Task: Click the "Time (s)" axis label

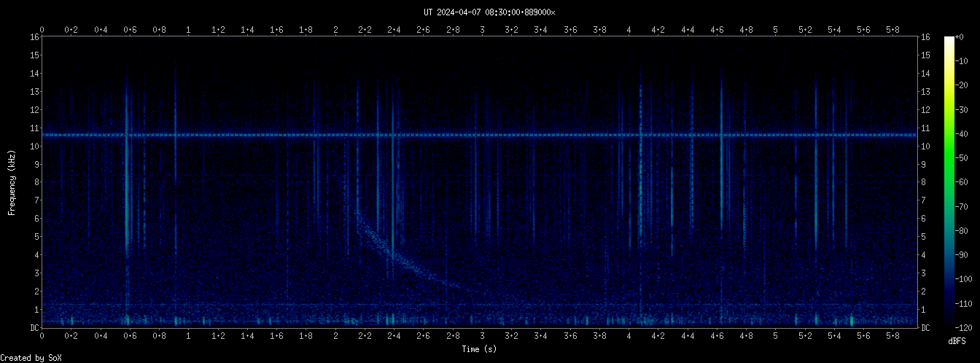Action: [480, 349]
